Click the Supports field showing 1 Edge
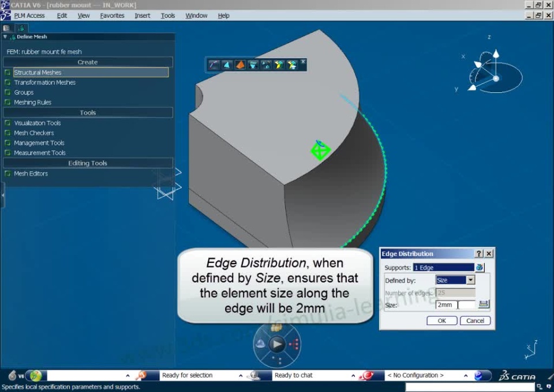Screen dimensions: 554x392 tap(443, 267)
